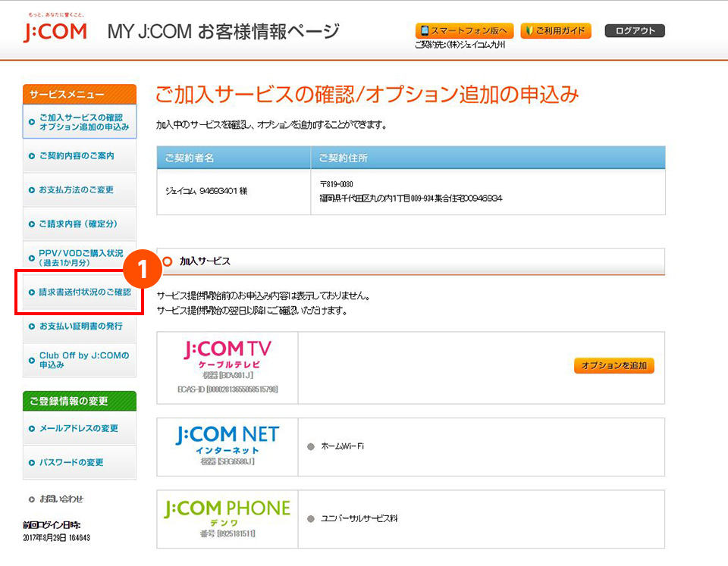
Task: Click the gray bullet beside ホームWi-Fi
Action: coord(311,447)
